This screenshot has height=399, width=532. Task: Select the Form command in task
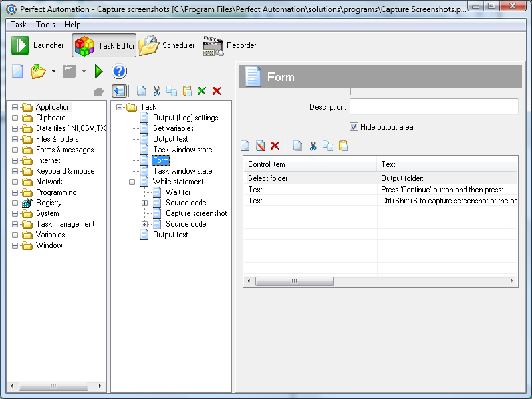(x=160, y=160)
